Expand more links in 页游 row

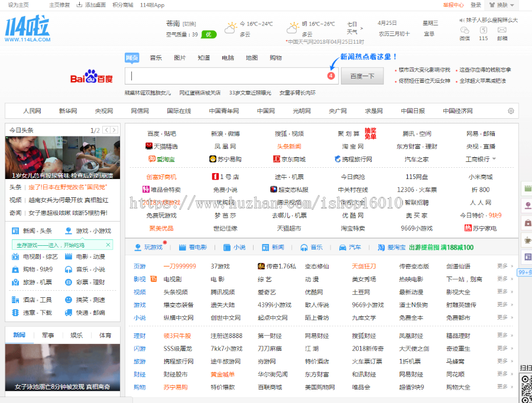point(505,266)
